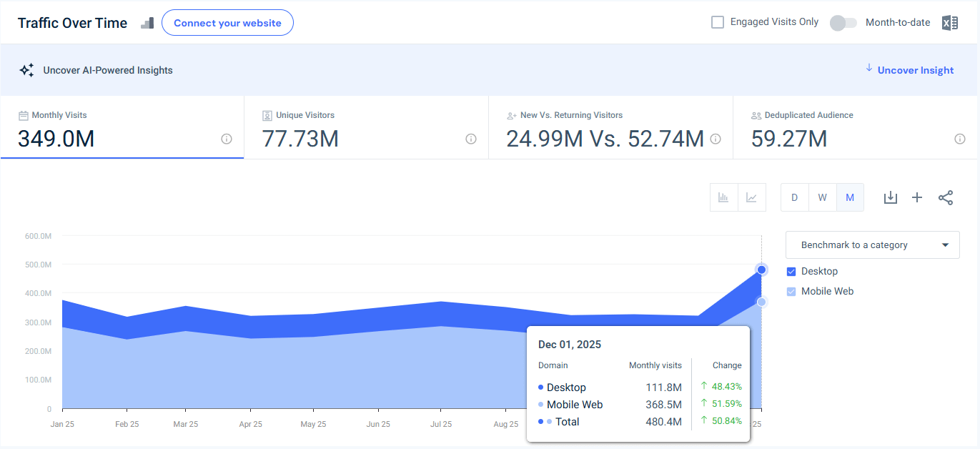Screen dimensions: 980x449
Task: Open Monthly Visits info tooltip
Action: click(x=227, y=139)
